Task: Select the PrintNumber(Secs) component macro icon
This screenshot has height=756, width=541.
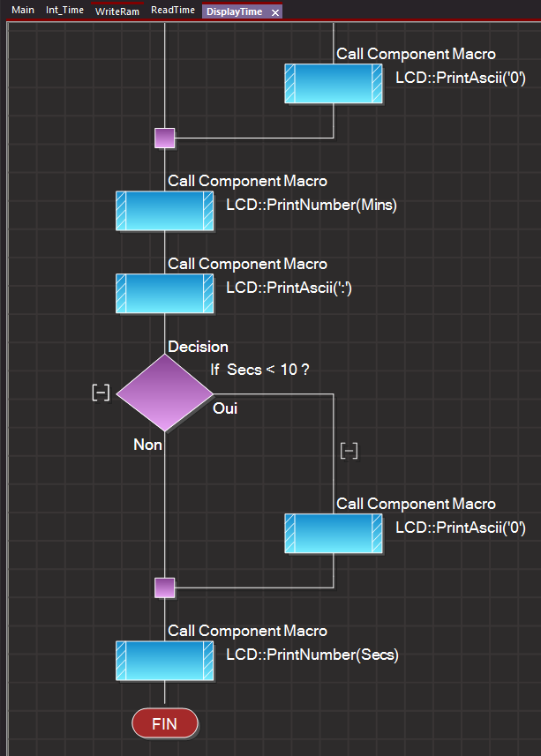Action: point(165,661)
